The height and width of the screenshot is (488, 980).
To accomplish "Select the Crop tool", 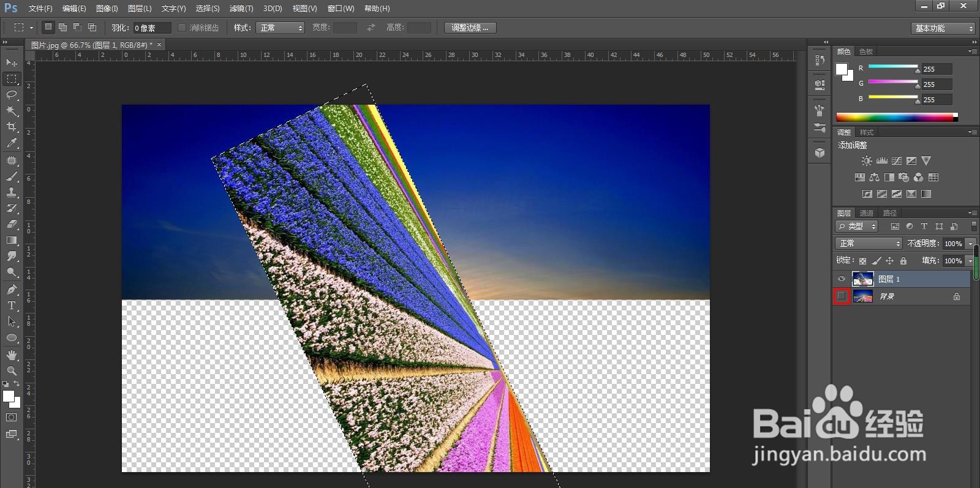I will pyautogui.click(x=12, y=126).
